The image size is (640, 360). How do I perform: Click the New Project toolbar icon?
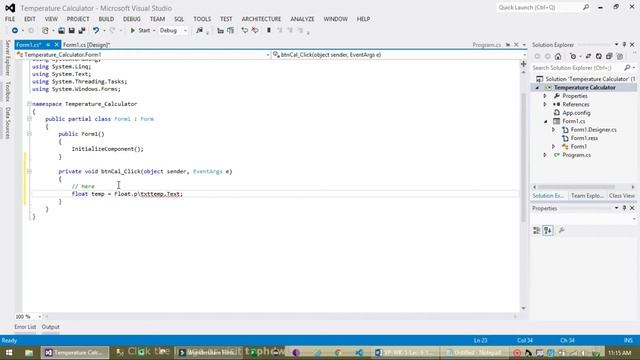point(45,31)
